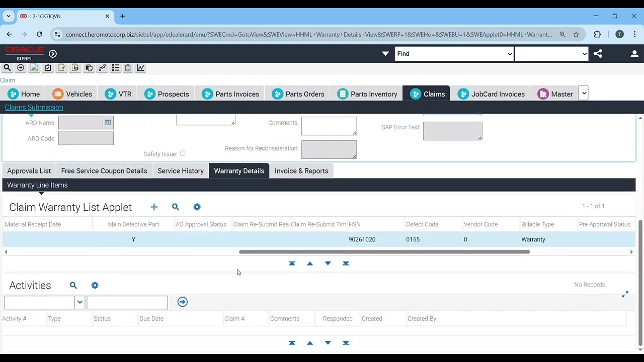Open query search in Claim Warranty List
The height and width of the screenshot is (362, 644).
click(176, 207)
